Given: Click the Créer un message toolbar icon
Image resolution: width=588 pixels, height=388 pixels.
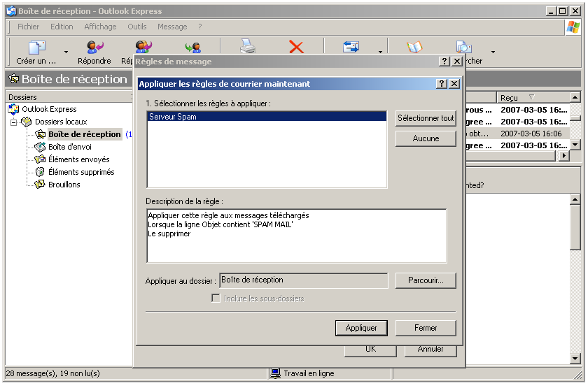Looking at the screenshot, I should [x=36, y=48].
